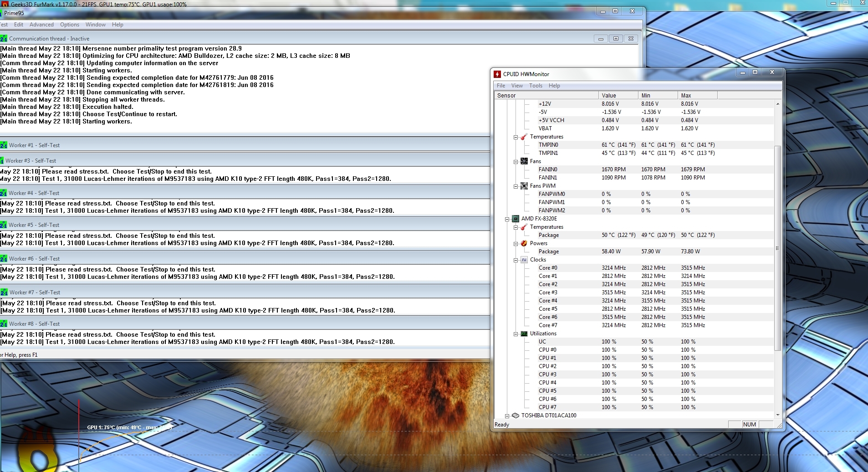The height and width of the screenshot is (472, 868).
Task: Activate the Communication thread - Inactive title bar
Action: pos(319,39)
